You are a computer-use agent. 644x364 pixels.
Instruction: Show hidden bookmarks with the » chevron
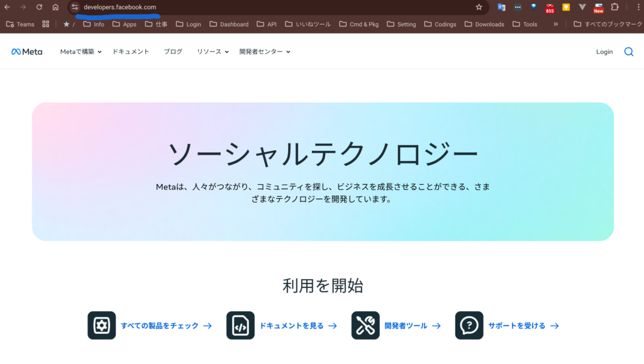click(555, 24)
